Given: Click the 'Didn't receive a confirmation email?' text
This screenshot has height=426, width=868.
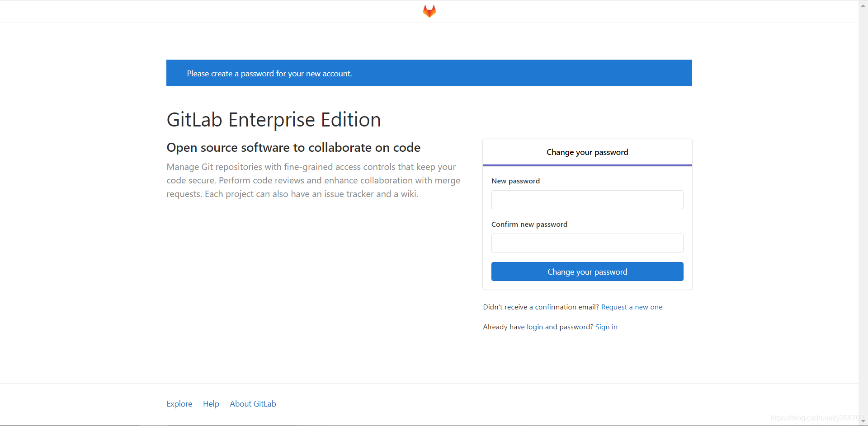Looking at the screenshot, I should pos(541,307).
